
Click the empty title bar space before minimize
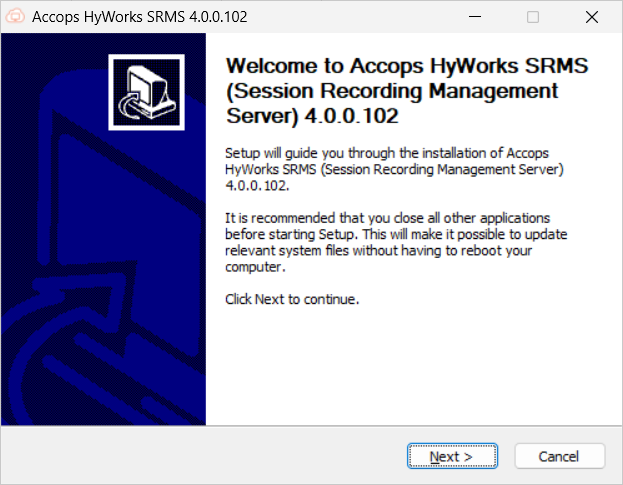click(x=350, y=17)
